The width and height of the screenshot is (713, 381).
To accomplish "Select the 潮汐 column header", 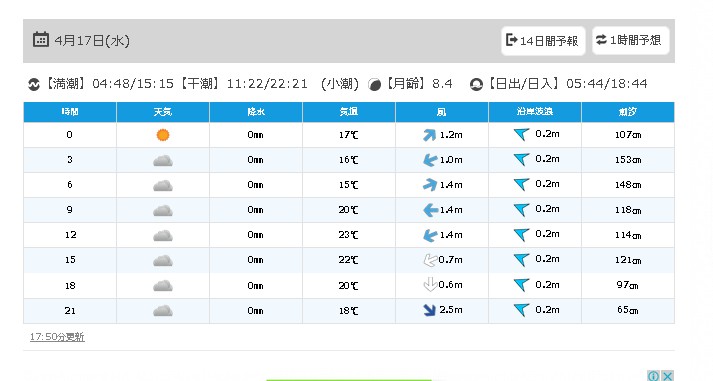I will [628, 112].
